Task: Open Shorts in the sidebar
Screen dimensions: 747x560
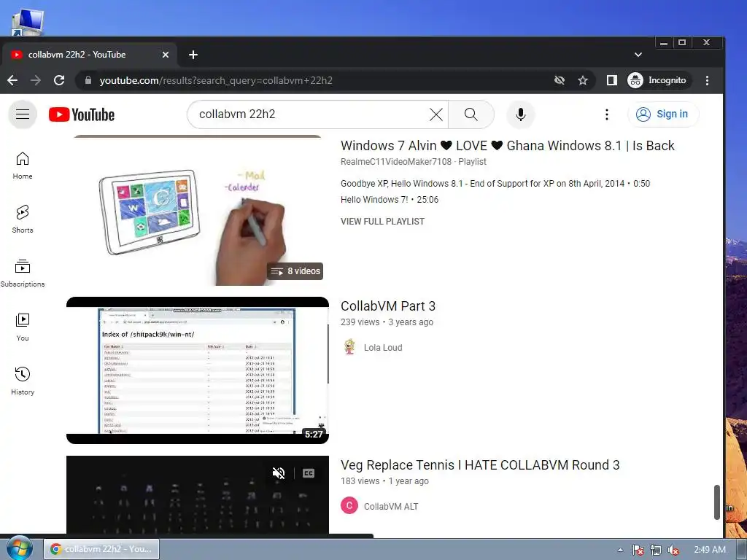Action: pos(23,219)
